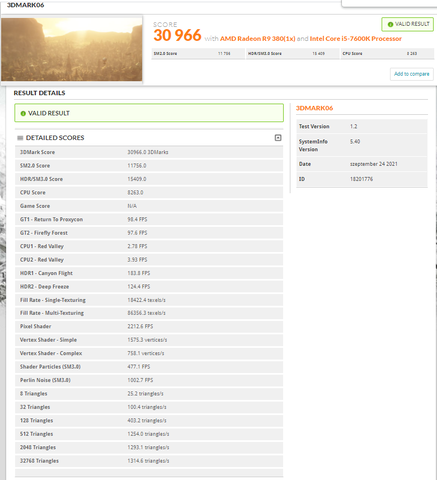The image size is (437, 480).
Task: Select the CPU2 - Red Valley row
Action: coord(149,260)
